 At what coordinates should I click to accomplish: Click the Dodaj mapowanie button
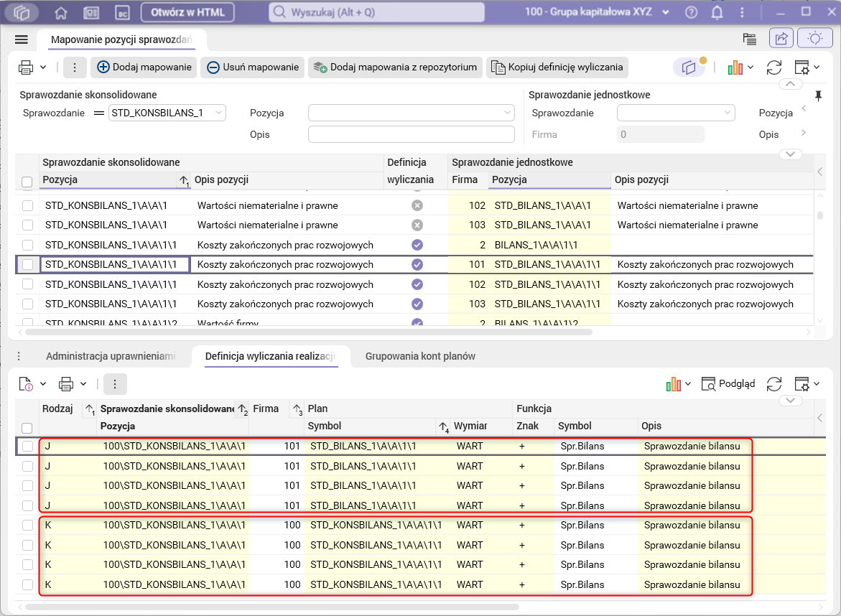point(145,67)
